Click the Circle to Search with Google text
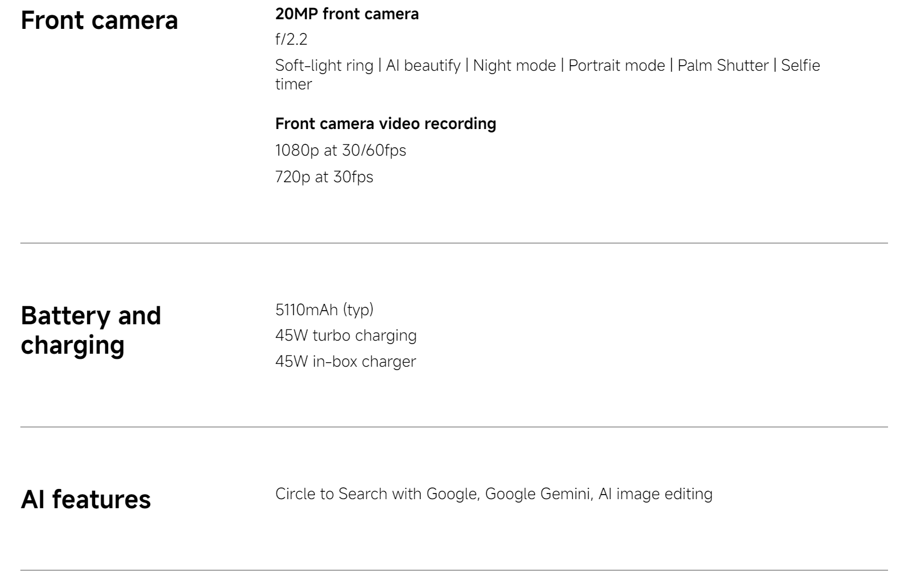 [x=376, y=494]
